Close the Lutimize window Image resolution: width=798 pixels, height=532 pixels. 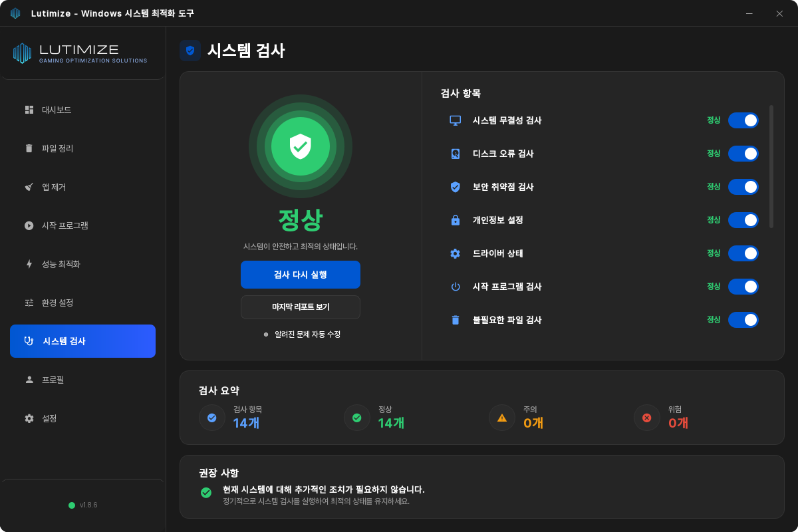tap(779, 13)
